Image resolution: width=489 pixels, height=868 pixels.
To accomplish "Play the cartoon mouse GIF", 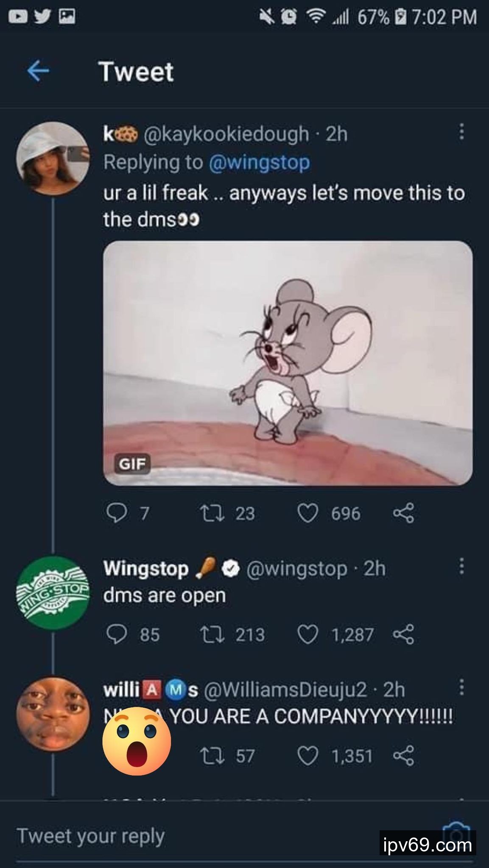I will (x=288, y=363).
